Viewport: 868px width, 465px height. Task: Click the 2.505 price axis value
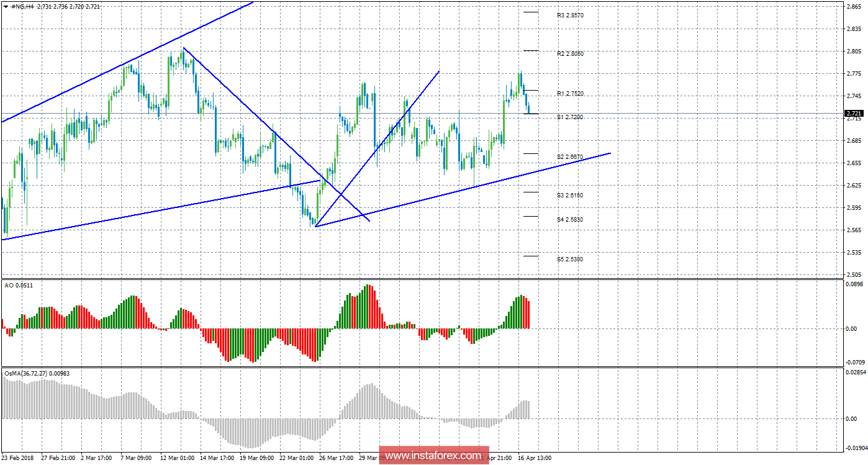854,274
